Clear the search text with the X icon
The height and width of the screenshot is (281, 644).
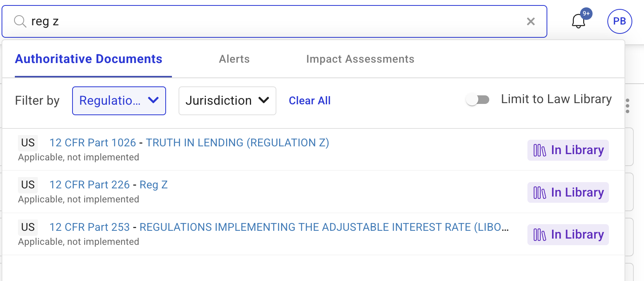point(531,21)
